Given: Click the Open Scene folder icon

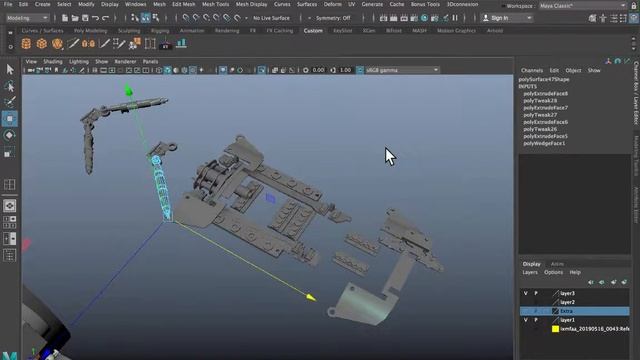Looking at the screenshot, I should tap(75, 18).
